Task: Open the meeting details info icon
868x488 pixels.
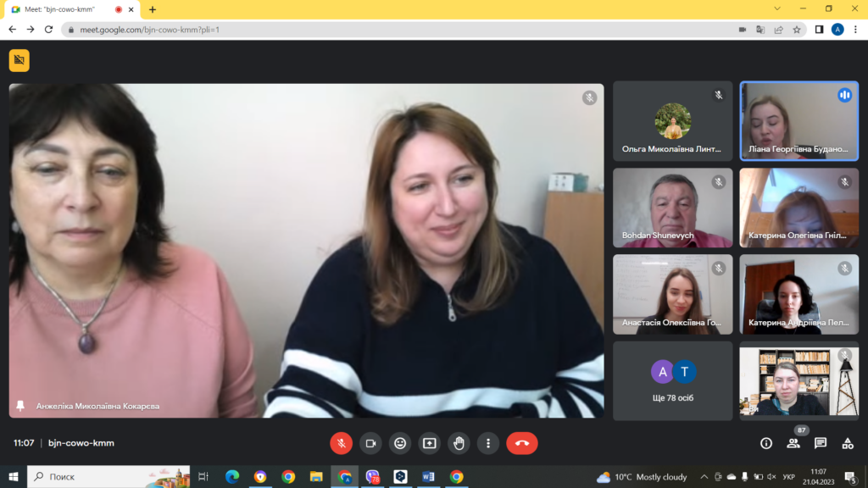Action: (766, 443)
